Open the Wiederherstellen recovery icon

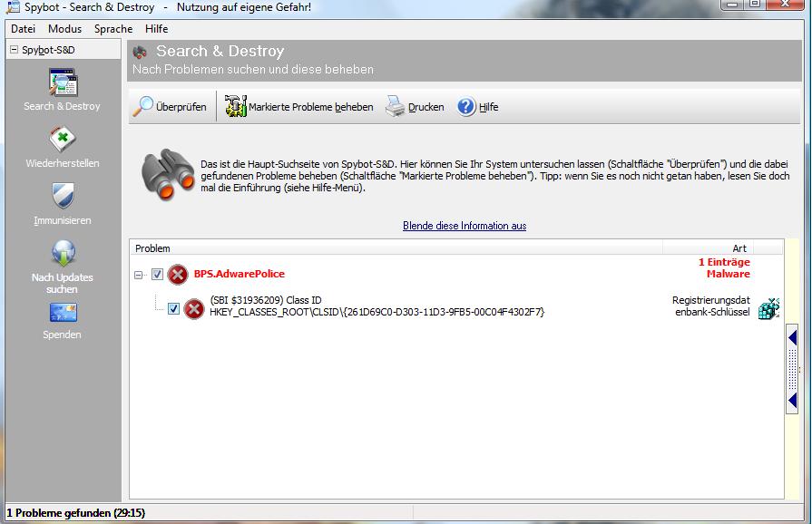pos(63,140)
